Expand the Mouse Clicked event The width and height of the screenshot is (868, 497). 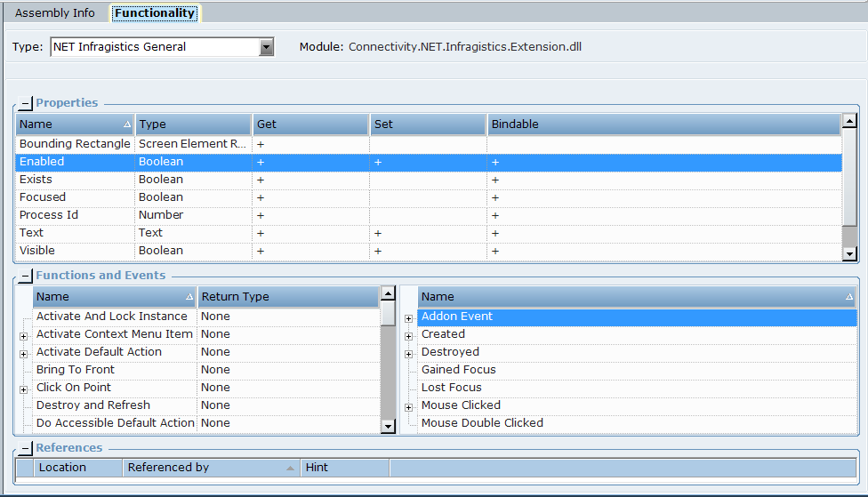[x=409, y=407]
